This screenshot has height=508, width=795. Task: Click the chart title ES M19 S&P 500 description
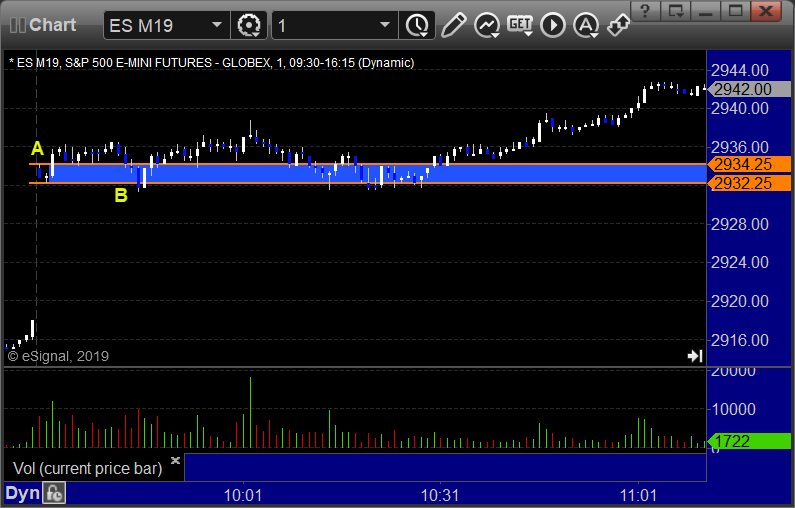(212, 63)
